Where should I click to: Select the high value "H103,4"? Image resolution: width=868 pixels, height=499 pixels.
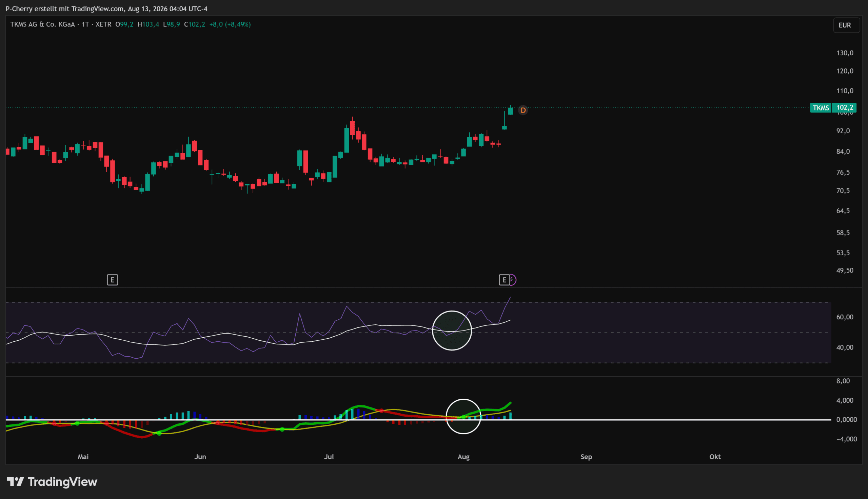coord(149,24)
